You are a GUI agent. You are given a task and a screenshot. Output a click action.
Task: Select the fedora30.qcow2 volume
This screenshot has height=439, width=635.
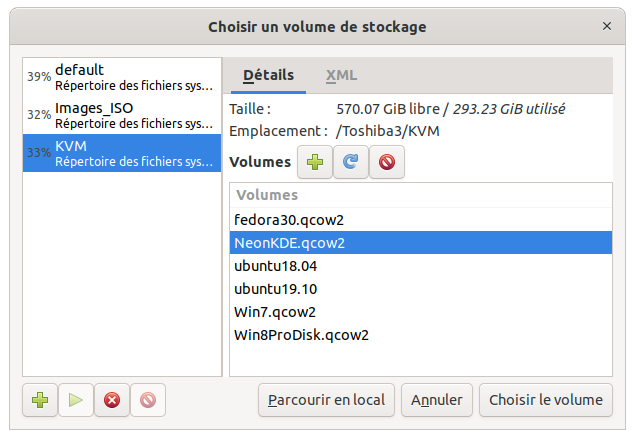[x=421, y=220]
